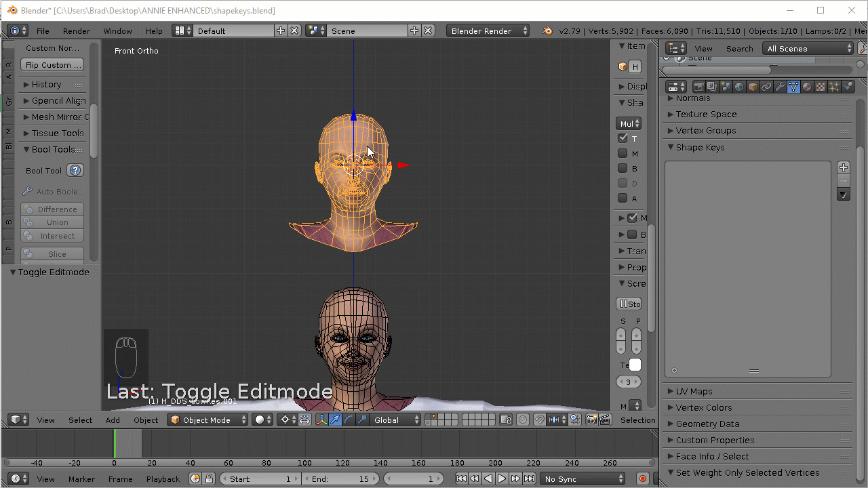Open the Material properties tab icon

(x=807, y=87)
